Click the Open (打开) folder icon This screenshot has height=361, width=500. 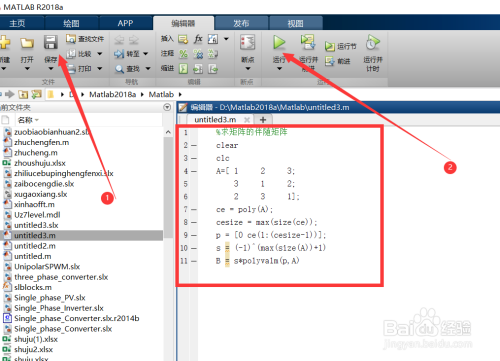pos(27,43)
